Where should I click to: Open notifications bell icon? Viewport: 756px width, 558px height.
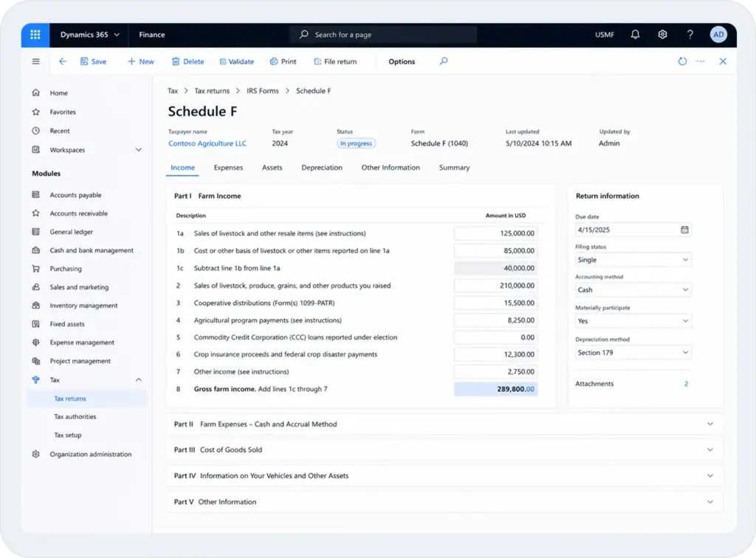click(x=635, y=35)
